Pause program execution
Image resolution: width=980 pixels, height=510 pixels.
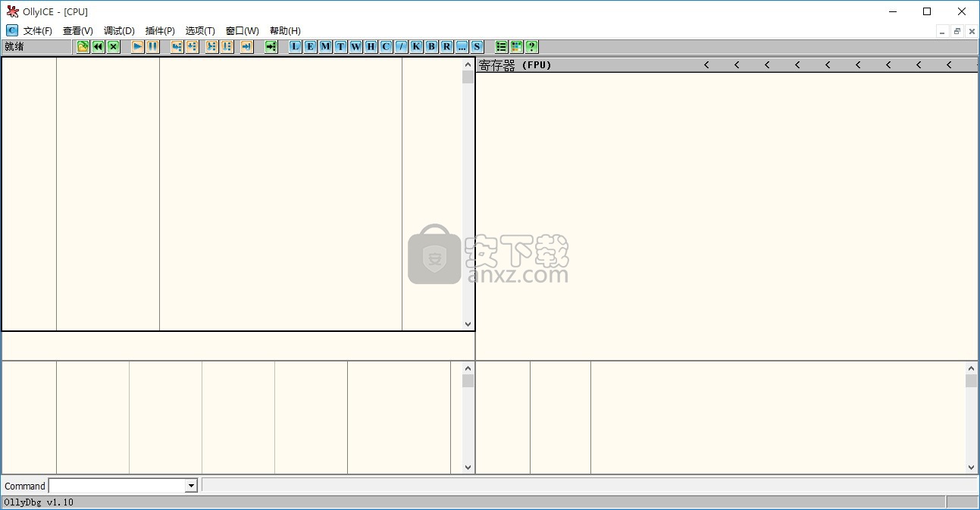coord(153,47)
